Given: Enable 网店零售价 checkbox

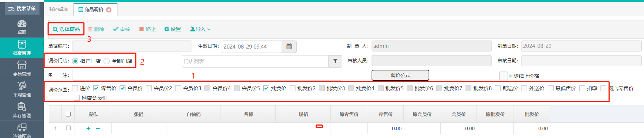Looking at the screenshot, I should click(603, 88).
